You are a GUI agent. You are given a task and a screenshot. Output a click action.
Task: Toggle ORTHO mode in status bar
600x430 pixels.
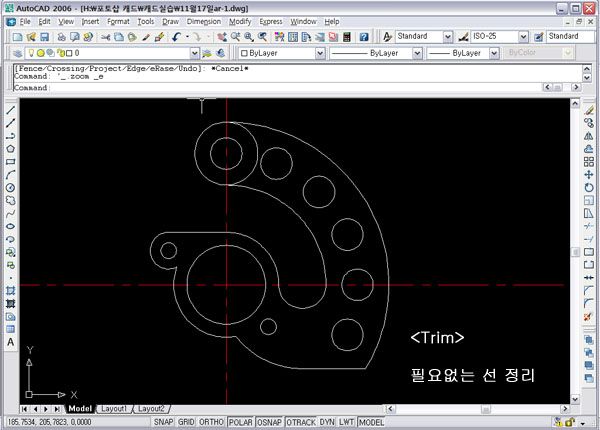click(x=211, y=422)
